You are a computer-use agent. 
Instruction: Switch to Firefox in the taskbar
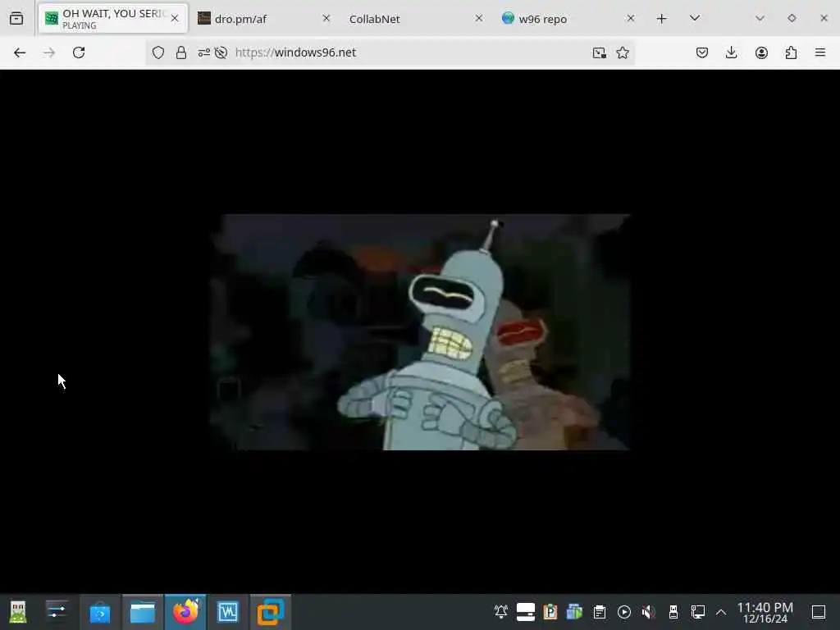pos(185,612)
